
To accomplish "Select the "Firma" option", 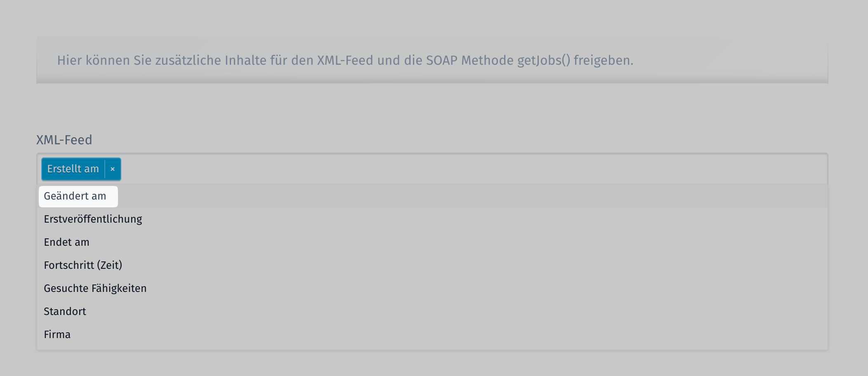I will [x=57, y=335].
